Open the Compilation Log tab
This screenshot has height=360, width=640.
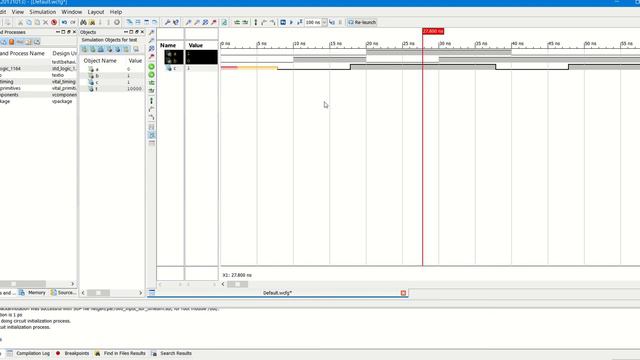(x=28, y=353)
